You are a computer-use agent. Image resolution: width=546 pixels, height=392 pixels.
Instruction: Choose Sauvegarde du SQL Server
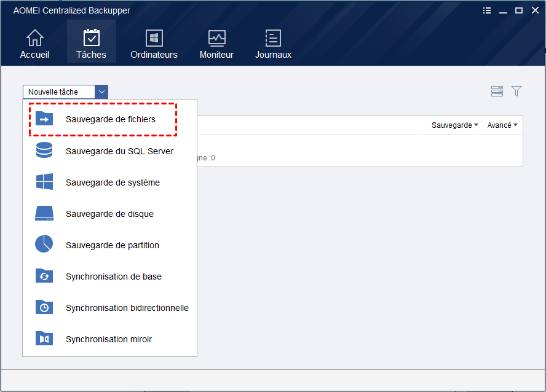tap(119, 151)
